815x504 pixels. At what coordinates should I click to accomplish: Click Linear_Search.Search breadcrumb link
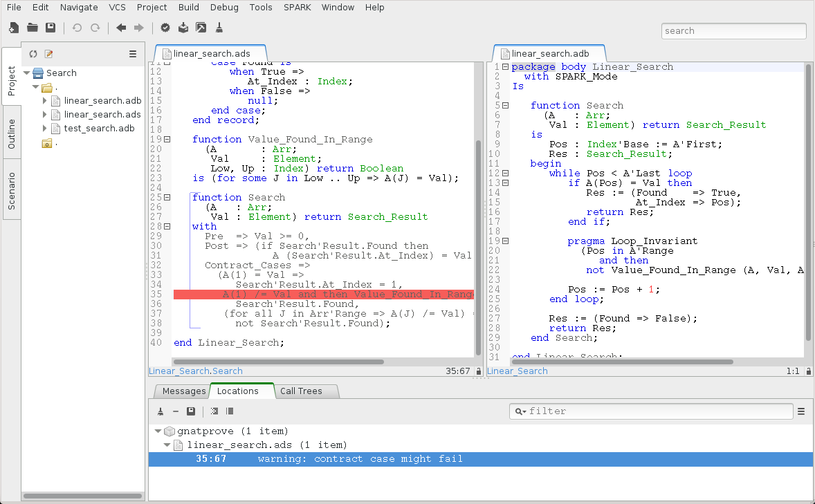(x=195, y=371)
